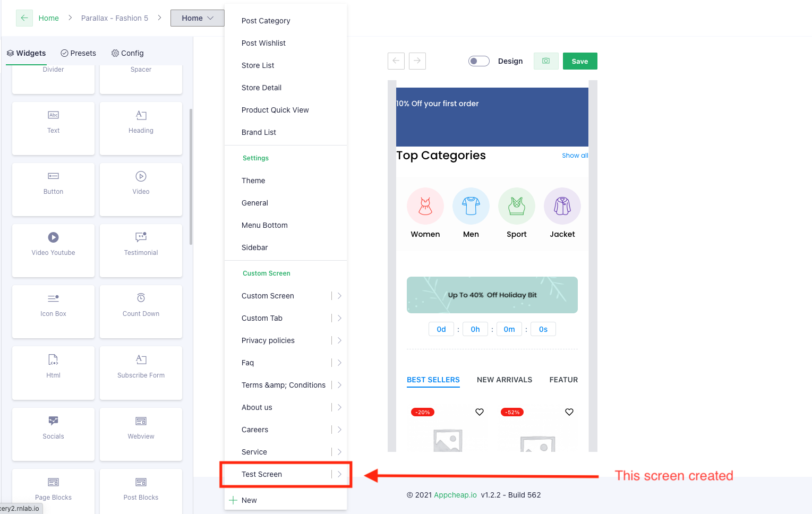Image resolution: width=812 pixels, height=514 pixels.
Task: Choose the Subscribe Form widget
Action: pyautogui.click(x=141, y=373)
